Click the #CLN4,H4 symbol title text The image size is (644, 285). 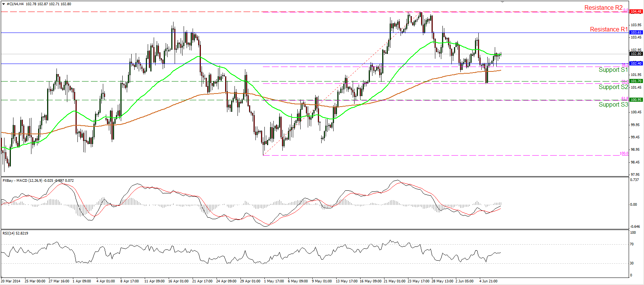[x=15, y=4]
